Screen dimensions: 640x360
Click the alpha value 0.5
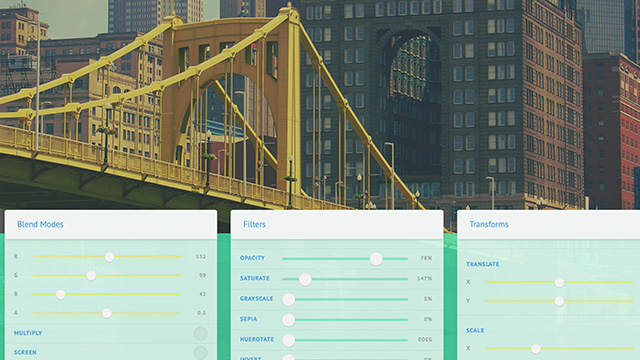(202, 313)
